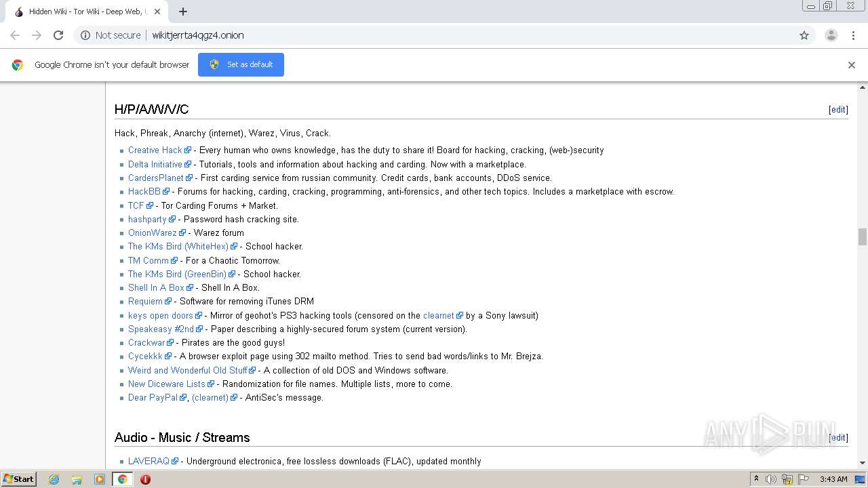
Task: Open the CardersPlanet link
Action: (x=156, y=178)
